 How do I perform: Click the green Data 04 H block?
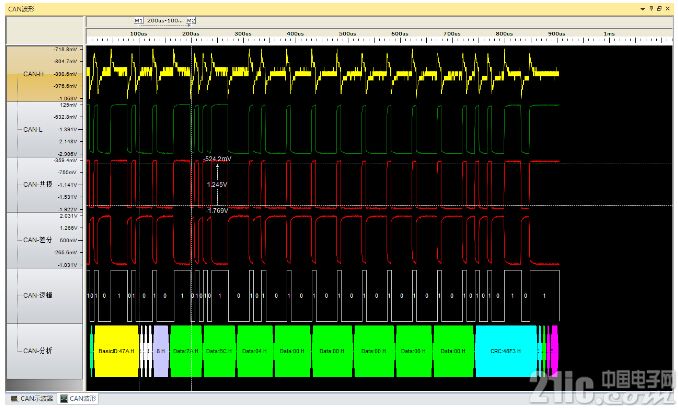(x=255, y=351)
